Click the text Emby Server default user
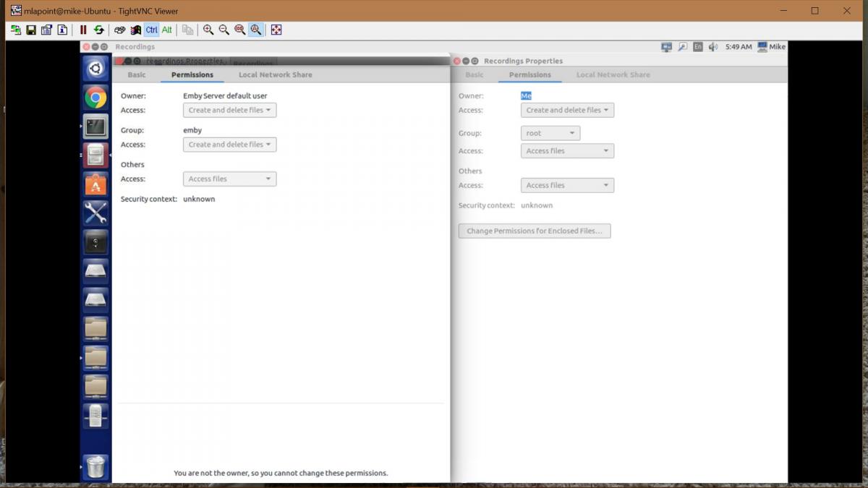Screen dimensions: 868x488 225,95
